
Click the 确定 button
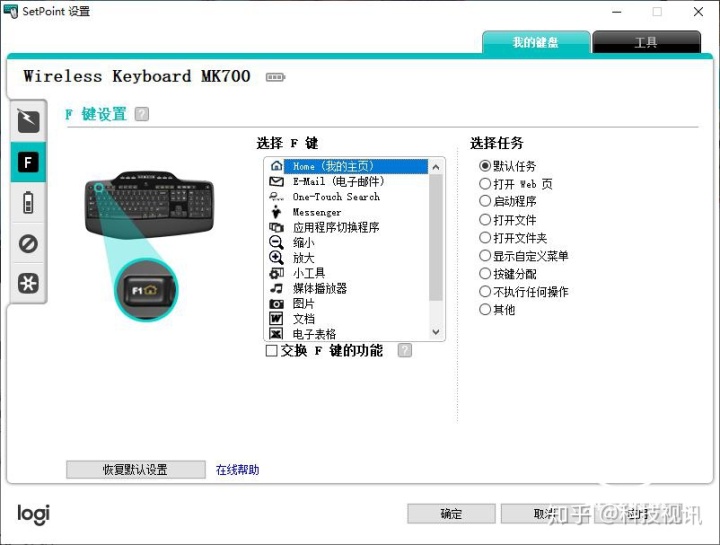point(451,514)
